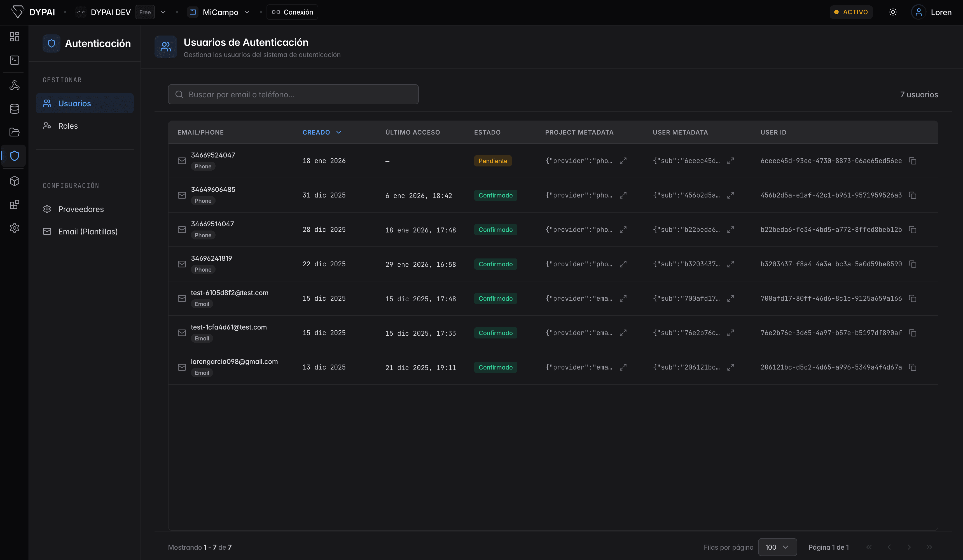The image size is (963, 560).
Task: Expand project metadata for 34649606485
Action: point(623,195)
